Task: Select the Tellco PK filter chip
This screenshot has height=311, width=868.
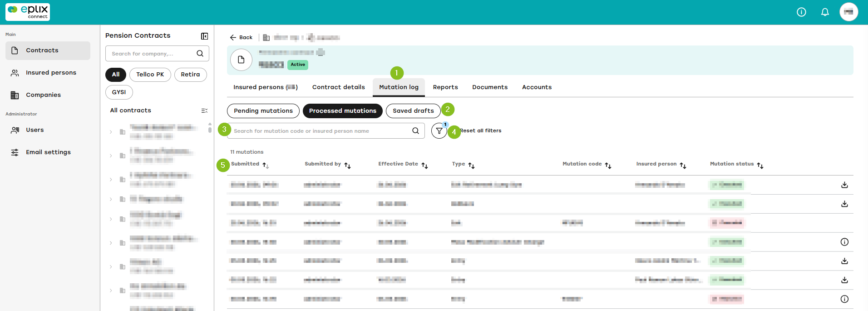Action: [x=150, y=75]
